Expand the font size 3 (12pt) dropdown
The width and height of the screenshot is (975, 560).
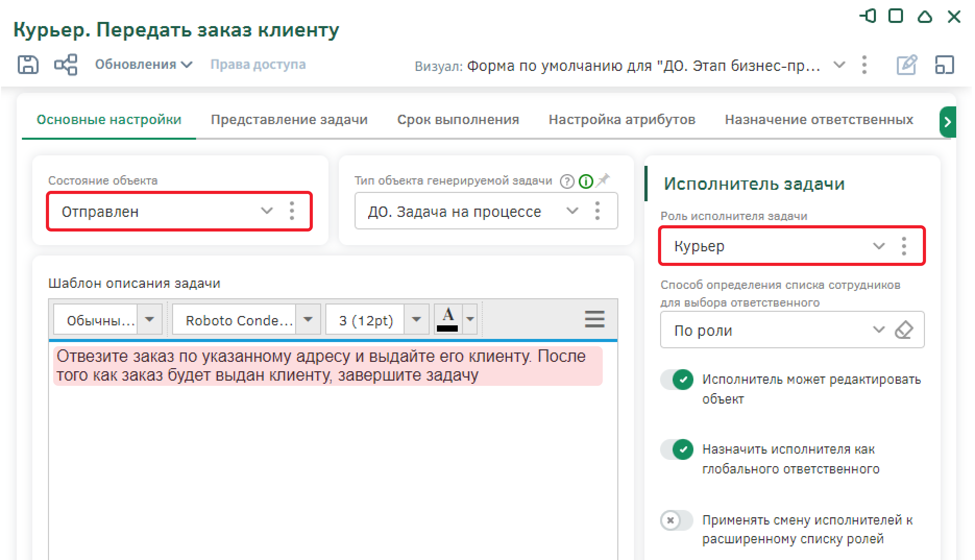pyautogui.click(x=416, y=319)
